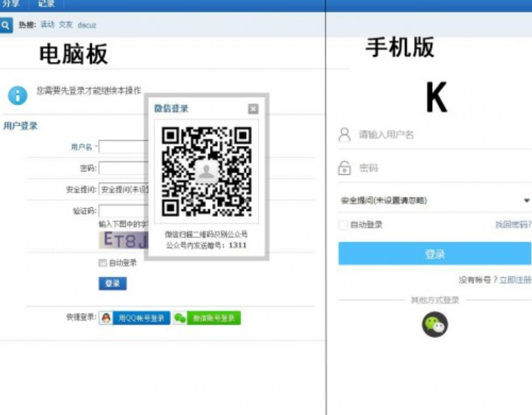Open the 记录 menu item
Image resolution: width=532 pixels, height=415 pixels.
[x=46, y=4]
